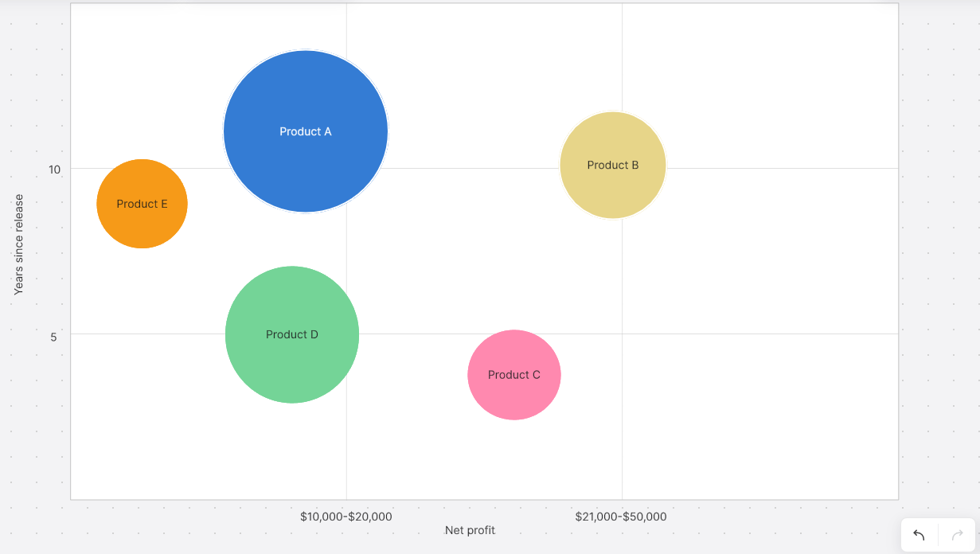This screenshot has height=554, width=980.
Task: Click the "5" y-axis tick label
Action: click(54, 337)
